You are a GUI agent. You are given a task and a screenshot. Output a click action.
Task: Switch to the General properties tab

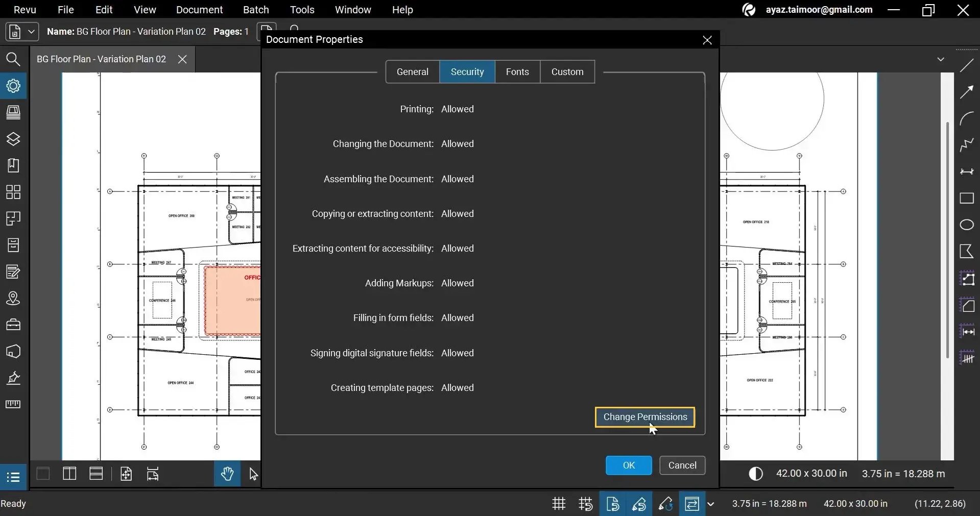click(x=413, y=72)
